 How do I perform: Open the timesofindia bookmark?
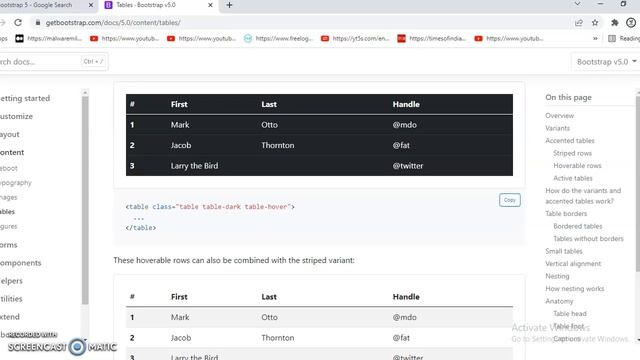click(432, 38)
